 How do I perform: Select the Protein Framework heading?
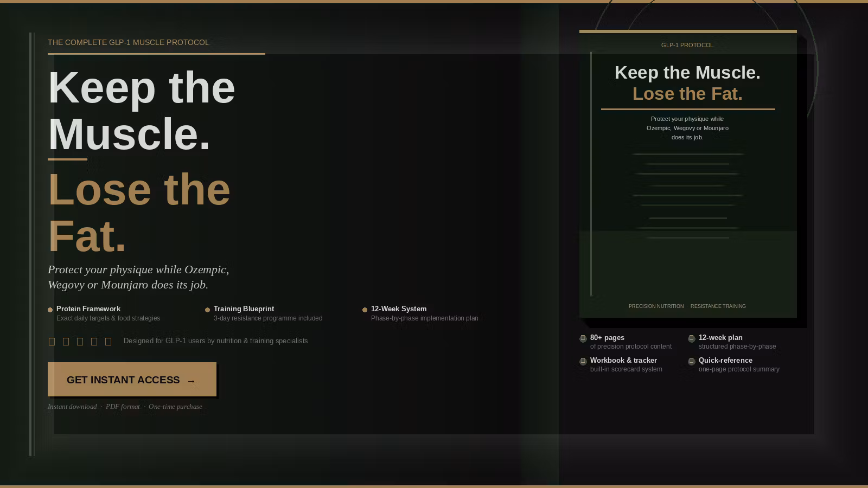(x=88, y=309)
